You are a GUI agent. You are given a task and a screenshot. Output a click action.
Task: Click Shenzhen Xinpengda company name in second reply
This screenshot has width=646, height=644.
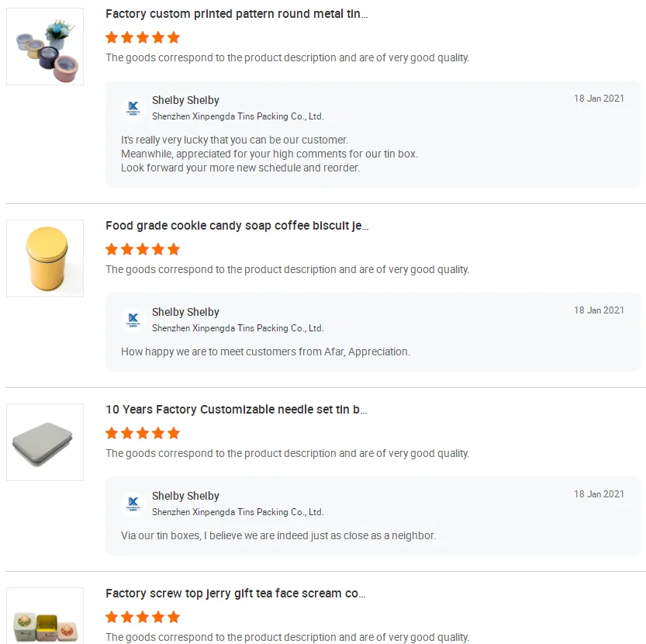pos(237,328)
